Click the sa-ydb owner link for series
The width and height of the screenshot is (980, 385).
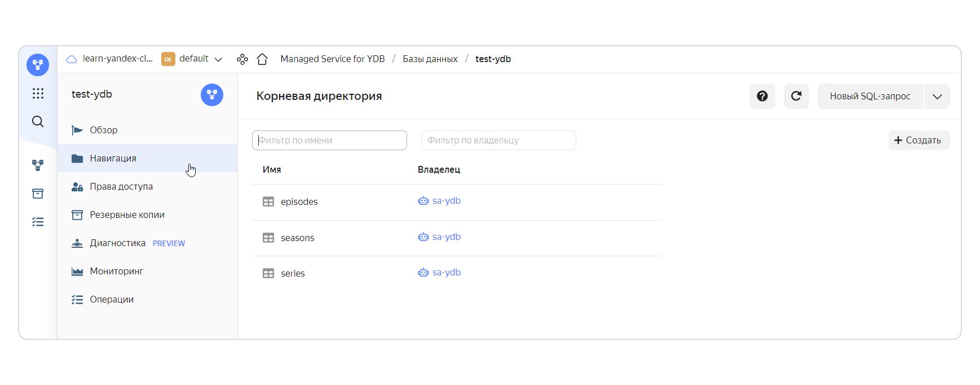439,272
